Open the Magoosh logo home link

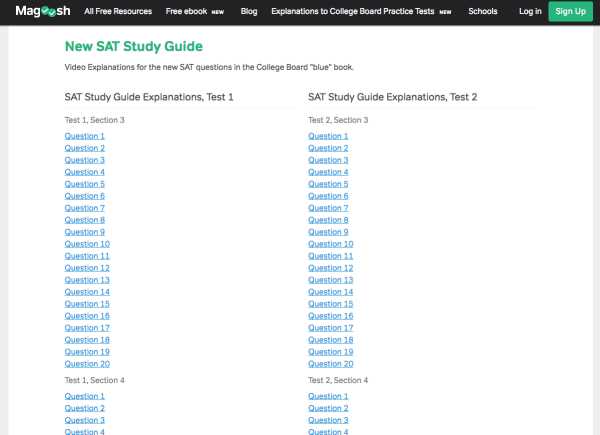pos(43,11)
